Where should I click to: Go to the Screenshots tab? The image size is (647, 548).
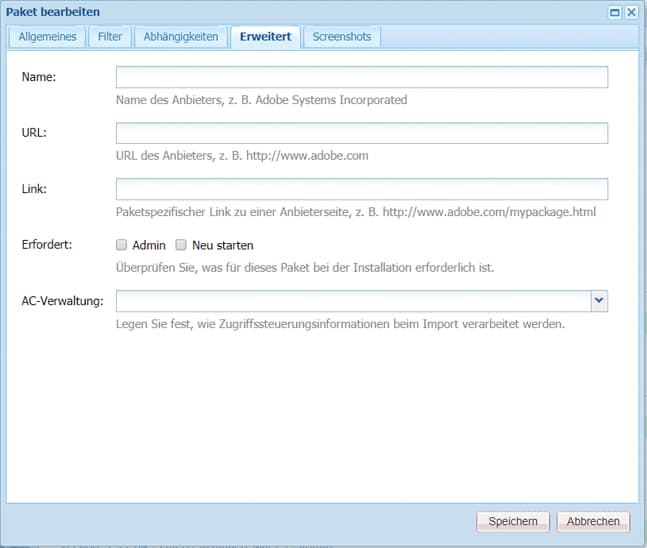pos(342,37)
